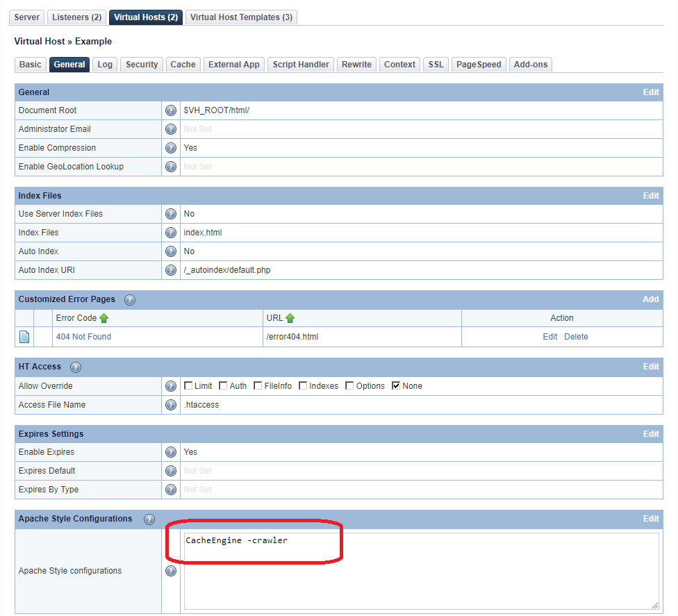Image resolution: width=678 pixels, height=616 pixels.
Task: Open Virtual Host Templates (3) tab
Action: (x=241, y=17)
